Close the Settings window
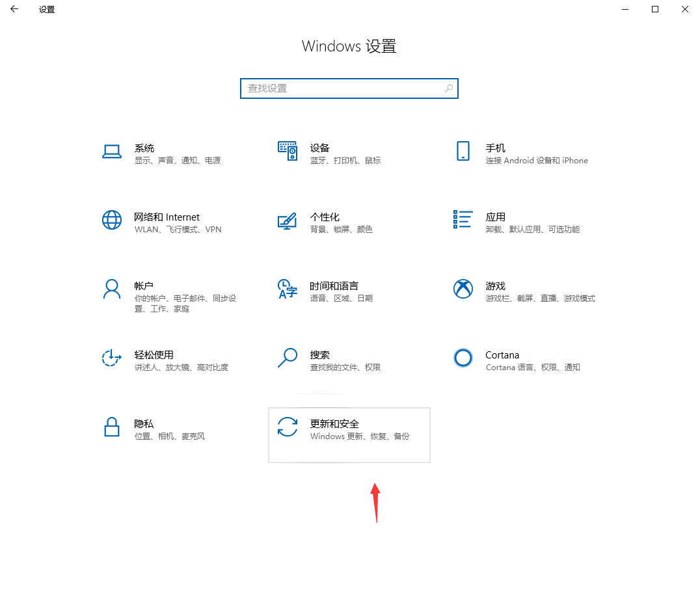Image resolution: width=700 pixels, height=605 pixels. click(685, 9)
